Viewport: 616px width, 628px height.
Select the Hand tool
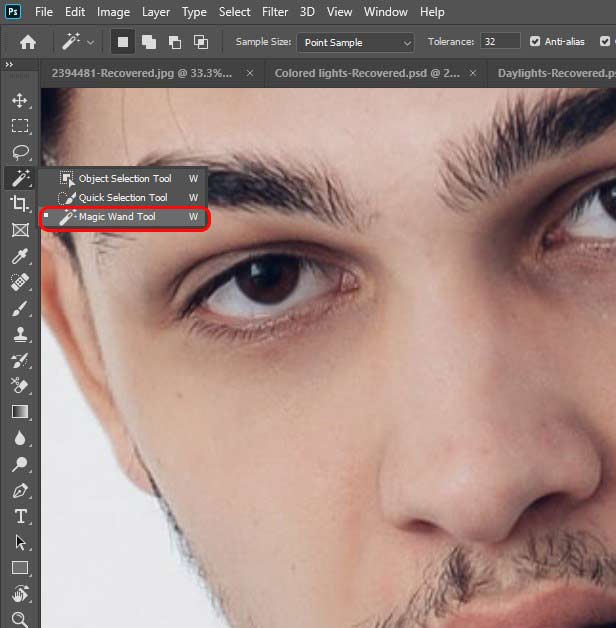(x=20, y=594)
